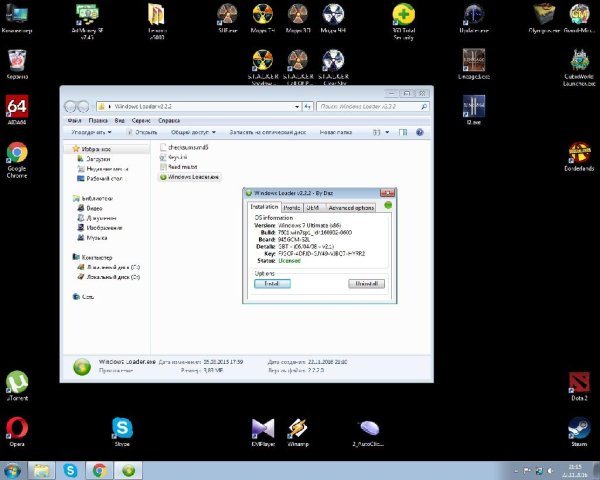Open the Lineage.exe desktop shortcut
The width and height of the screenshot is (600, 480).
coord(474,64)
